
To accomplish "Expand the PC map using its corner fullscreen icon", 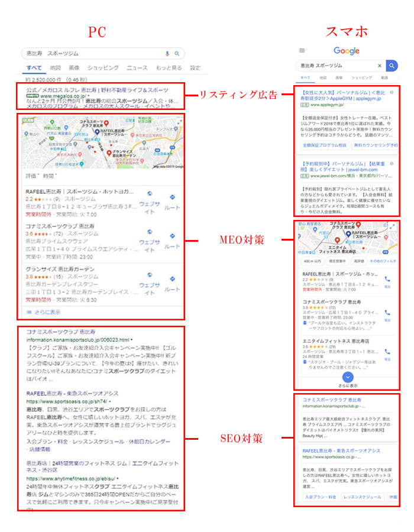I will [180, 121].
